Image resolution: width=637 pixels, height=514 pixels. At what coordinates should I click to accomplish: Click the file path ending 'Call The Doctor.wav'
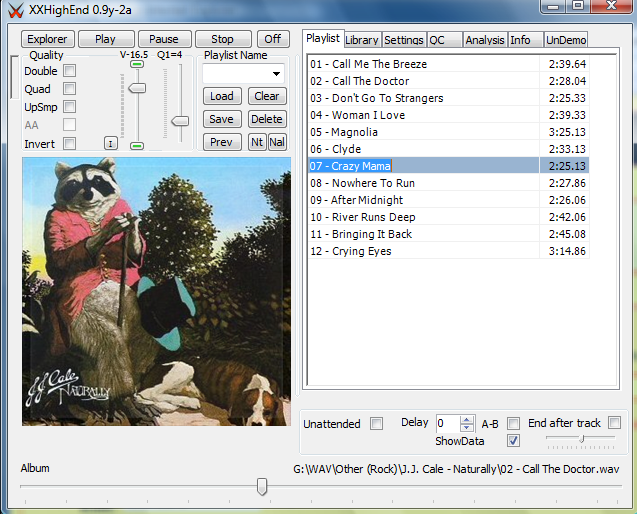[456, 469]
